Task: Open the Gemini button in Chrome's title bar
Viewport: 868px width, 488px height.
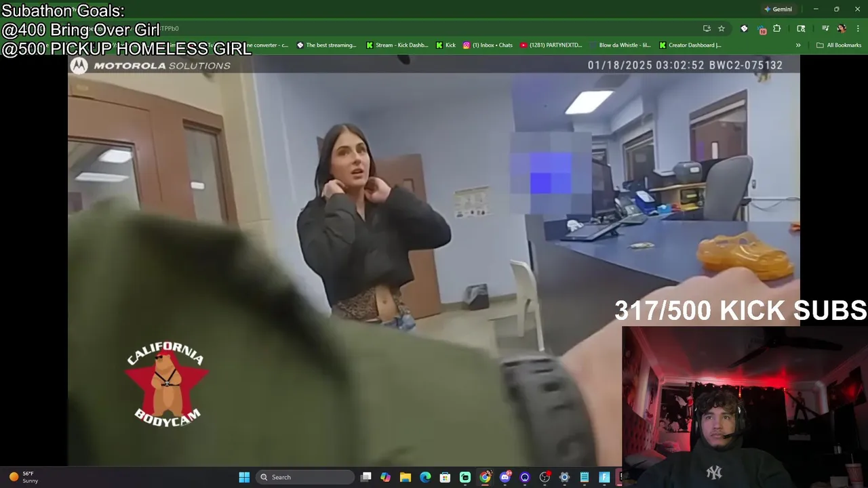Action: pos(778,9)
